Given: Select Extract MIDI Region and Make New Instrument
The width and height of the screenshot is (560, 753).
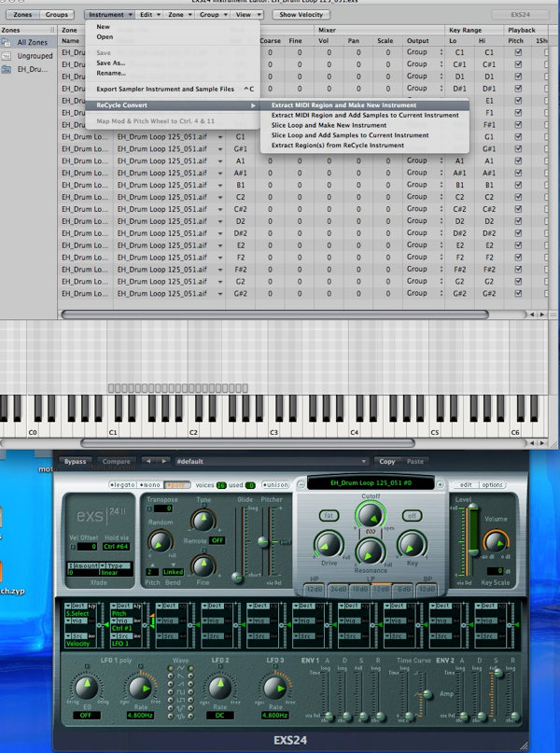Looking at the screenshot, I should [x=365, y=105].
